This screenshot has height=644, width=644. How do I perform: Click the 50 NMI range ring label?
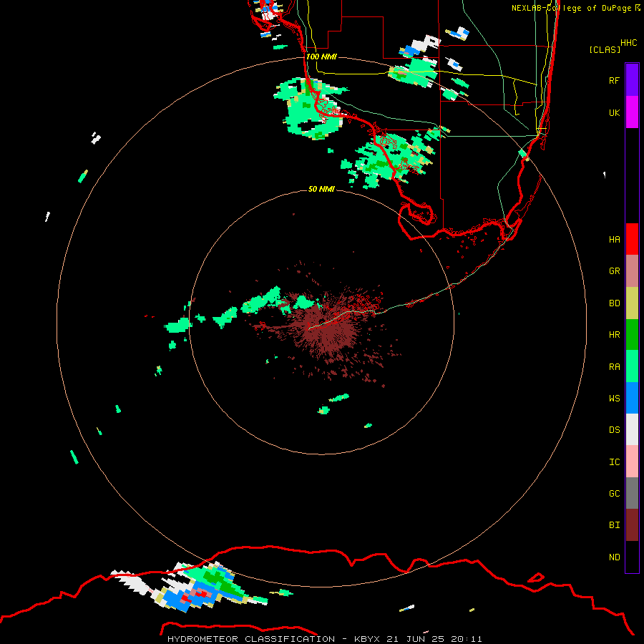321,189
